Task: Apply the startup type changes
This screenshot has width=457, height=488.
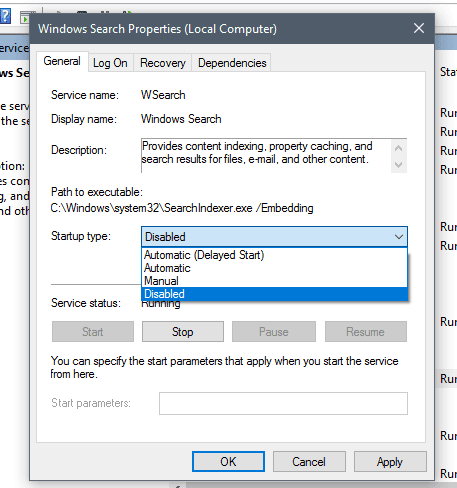Action: [390, 462]
